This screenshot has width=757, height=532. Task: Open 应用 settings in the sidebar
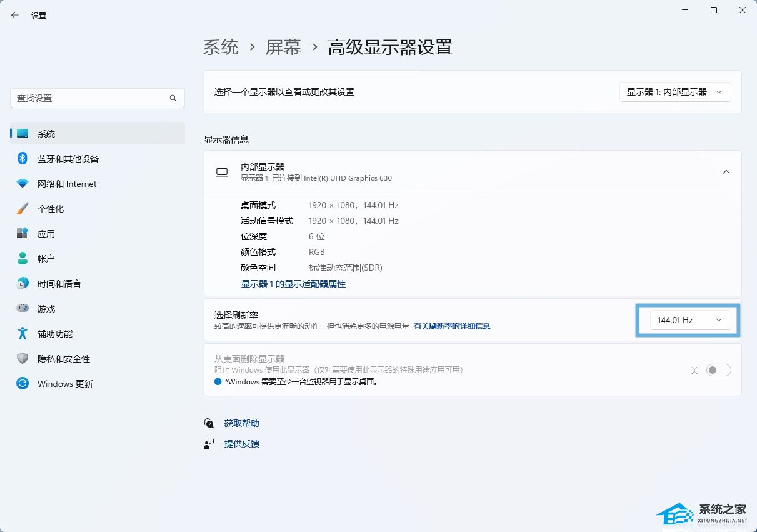pyautogui.click(x=46, y=234)
